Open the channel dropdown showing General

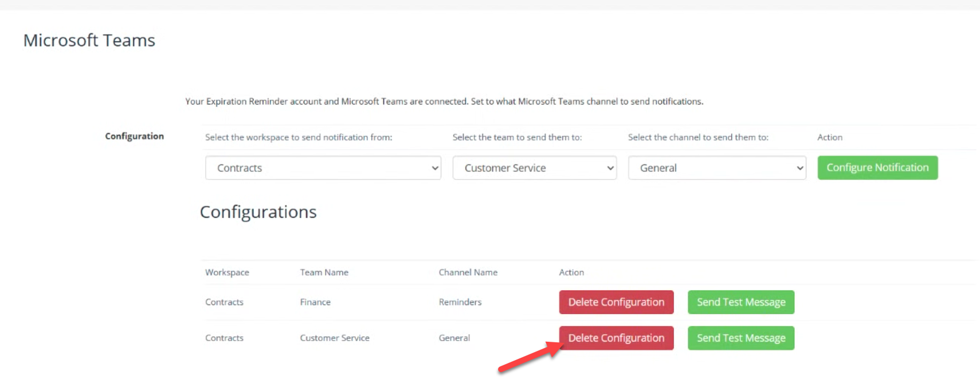(x=717, y=168)
